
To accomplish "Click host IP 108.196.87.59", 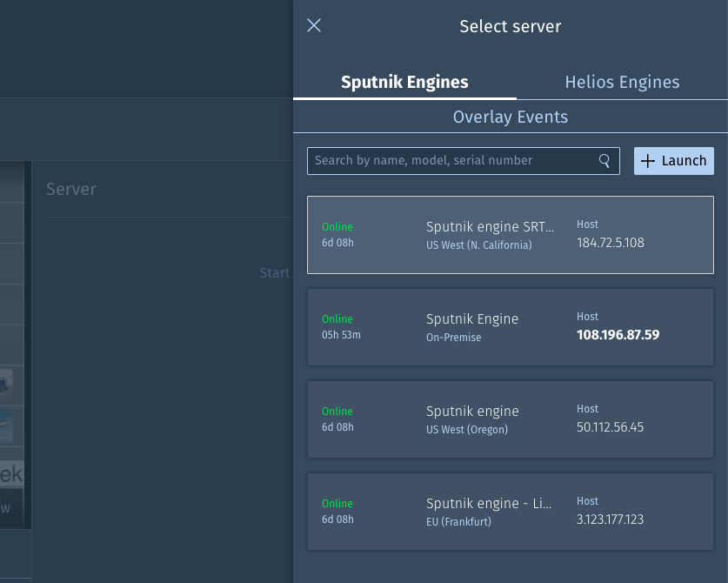I will [x=618, y=335].
